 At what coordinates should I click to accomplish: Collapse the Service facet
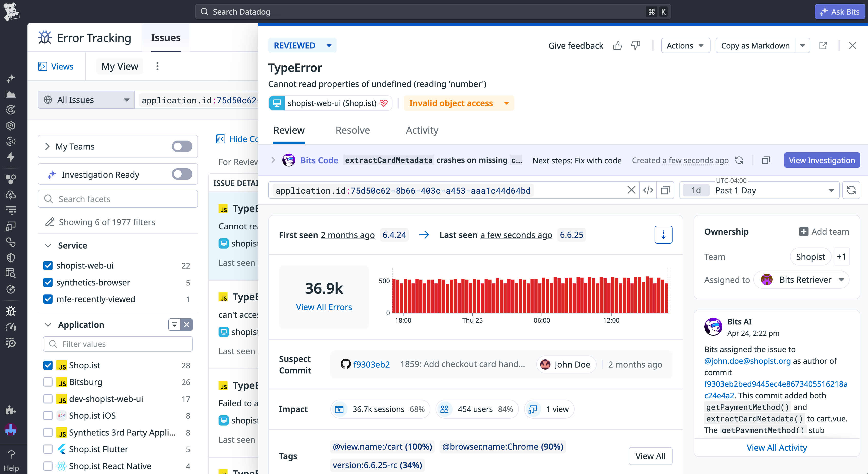click(x=48, y=245)
